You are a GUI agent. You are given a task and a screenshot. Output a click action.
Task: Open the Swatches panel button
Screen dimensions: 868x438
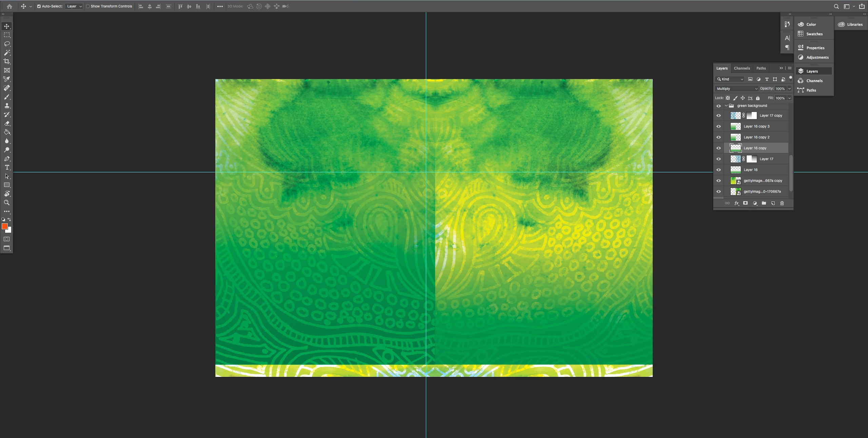(814, 34)
